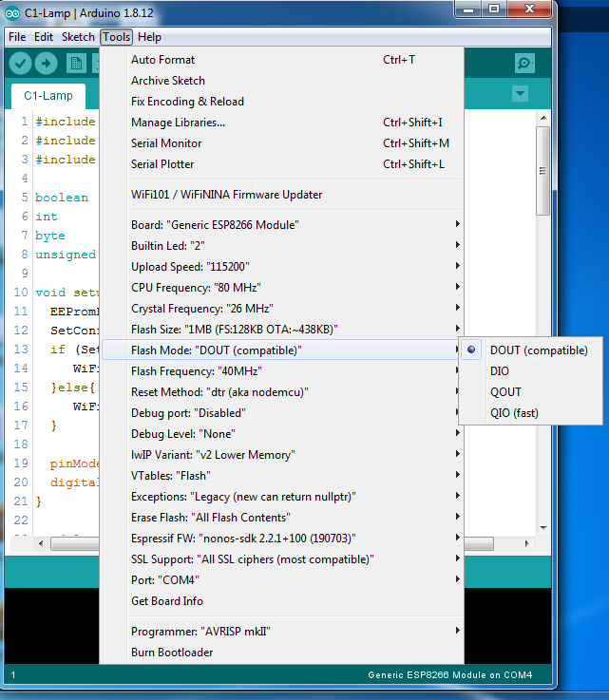Open the File menu
This screenshot has width=609, height=700.
17,37
